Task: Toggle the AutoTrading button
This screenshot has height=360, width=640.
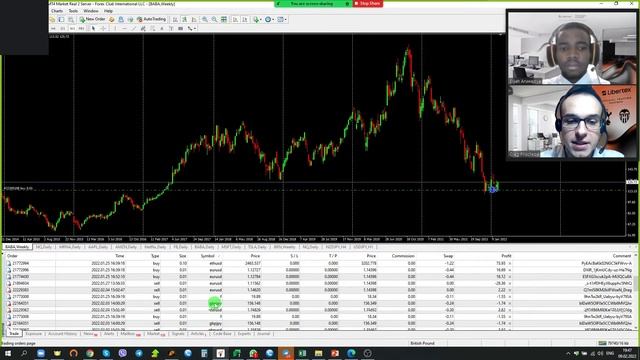Action: 152,19
